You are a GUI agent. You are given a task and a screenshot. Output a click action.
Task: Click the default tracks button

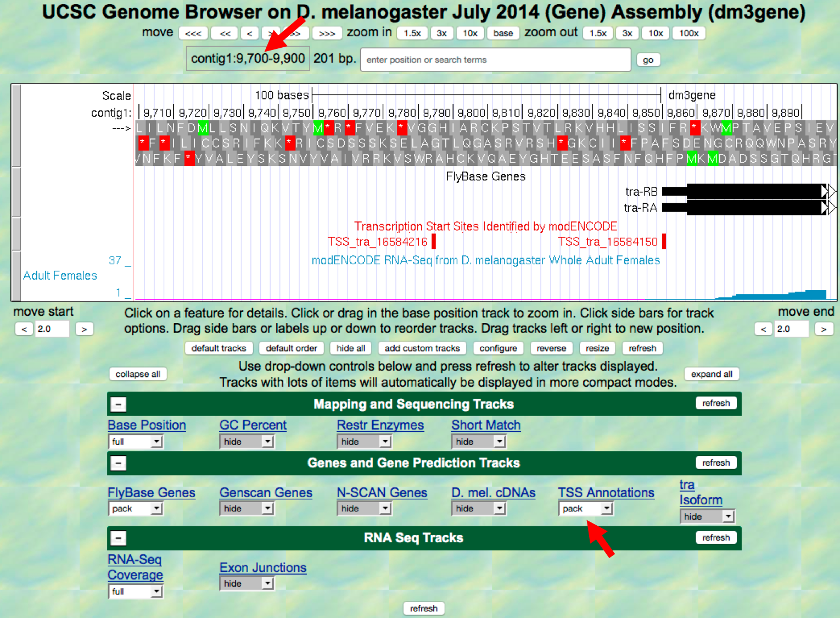point(219,348)
